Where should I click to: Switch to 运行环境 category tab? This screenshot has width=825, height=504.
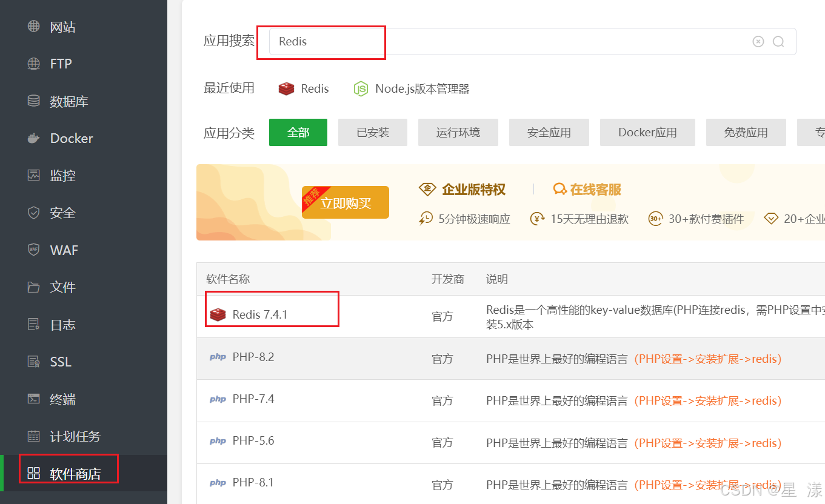point(458,132)
